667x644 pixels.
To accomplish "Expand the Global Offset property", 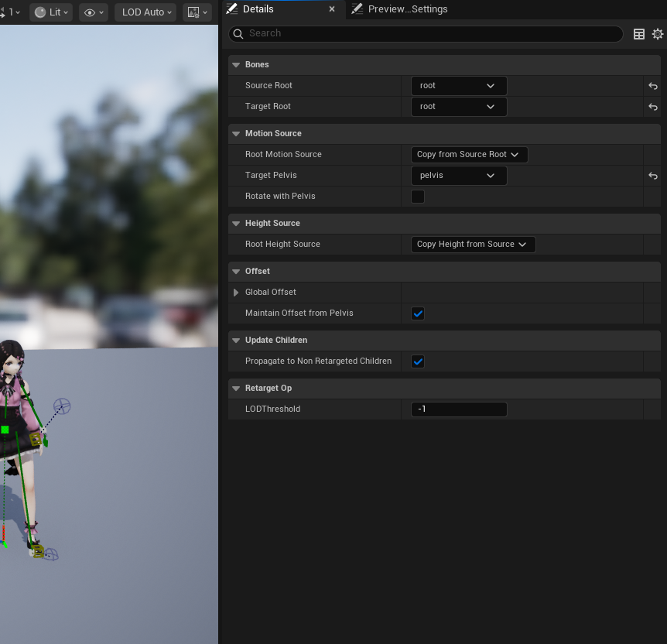I will [236, 293].
